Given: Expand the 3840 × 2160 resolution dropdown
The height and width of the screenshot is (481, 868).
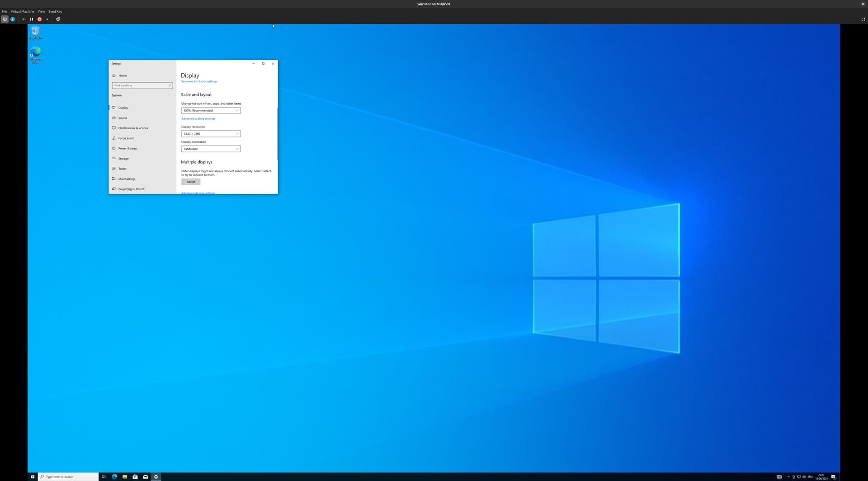Looking at the screenshot, I should [211, 134].
